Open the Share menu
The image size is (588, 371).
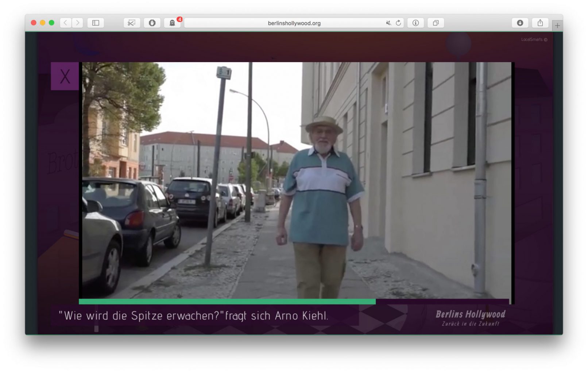pyautogui.click(x=540, y=23)
